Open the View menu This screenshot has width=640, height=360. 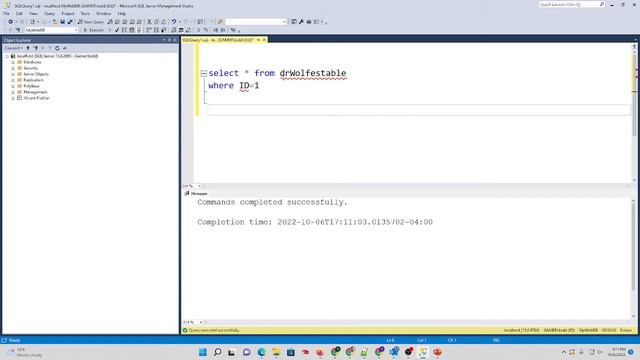33,13
